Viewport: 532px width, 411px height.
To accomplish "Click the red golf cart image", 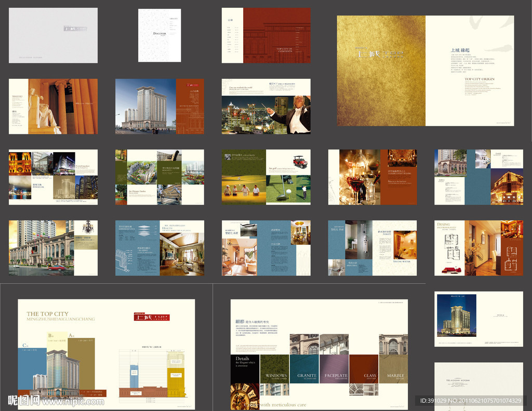I will coord(300,161).
